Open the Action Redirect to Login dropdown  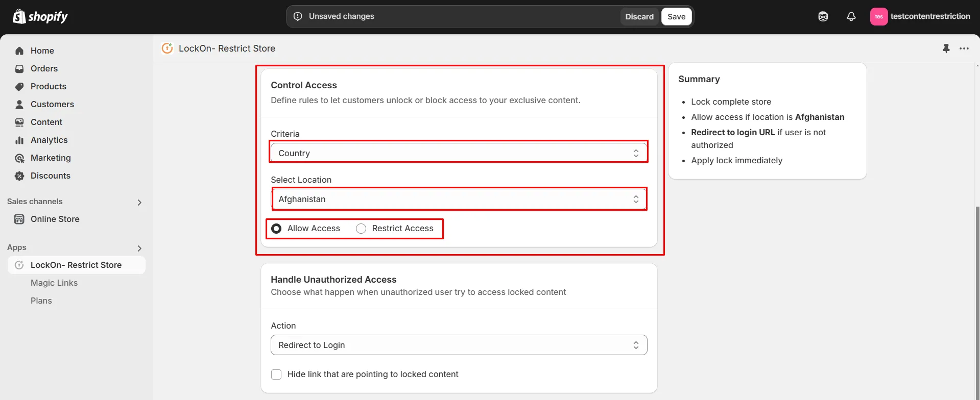click(x=459, y=345)
